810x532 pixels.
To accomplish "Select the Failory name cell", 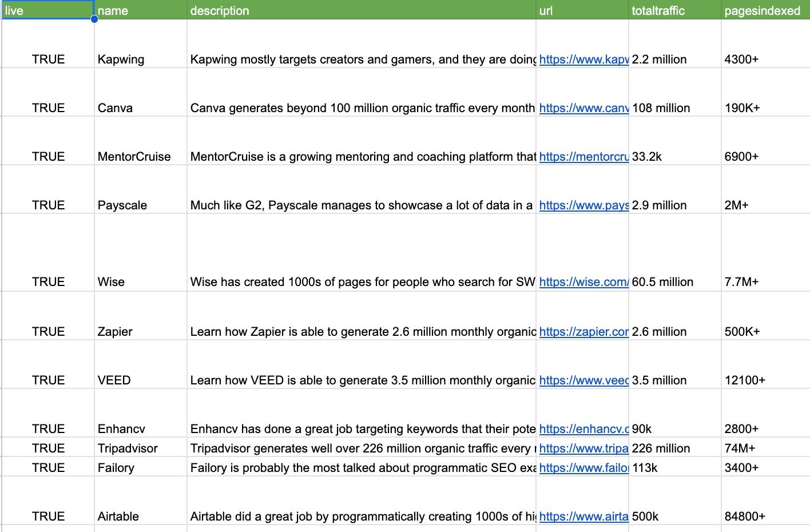I will pyautogui.click(x=141, y=467).
